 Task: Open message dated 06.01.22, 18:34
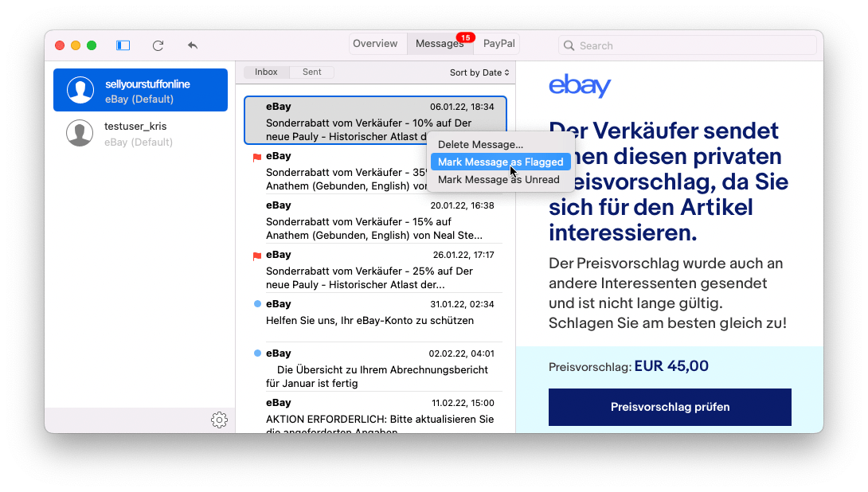click(375, 121)
